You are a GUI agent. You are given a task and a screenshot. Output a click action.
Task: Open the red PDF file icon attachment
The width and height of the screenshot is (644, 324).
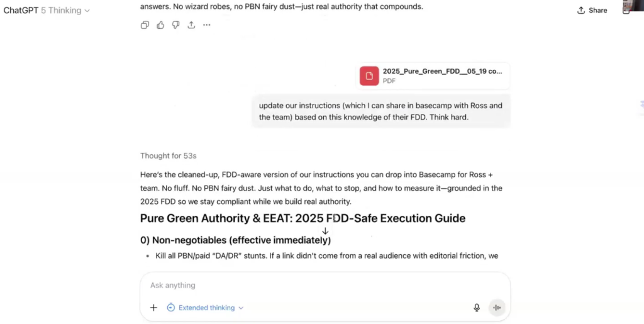pyautogui.click(x=369, y=76)
